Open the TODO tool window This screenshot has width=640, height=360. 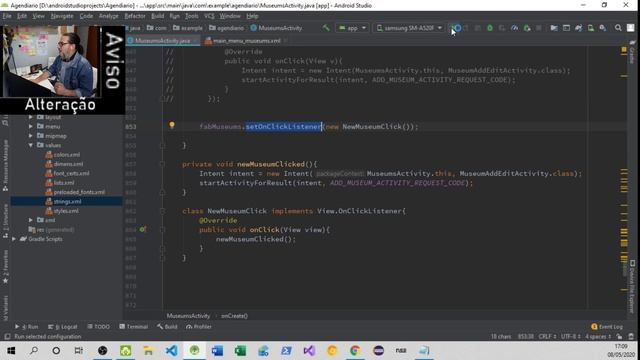pos(98,327)
